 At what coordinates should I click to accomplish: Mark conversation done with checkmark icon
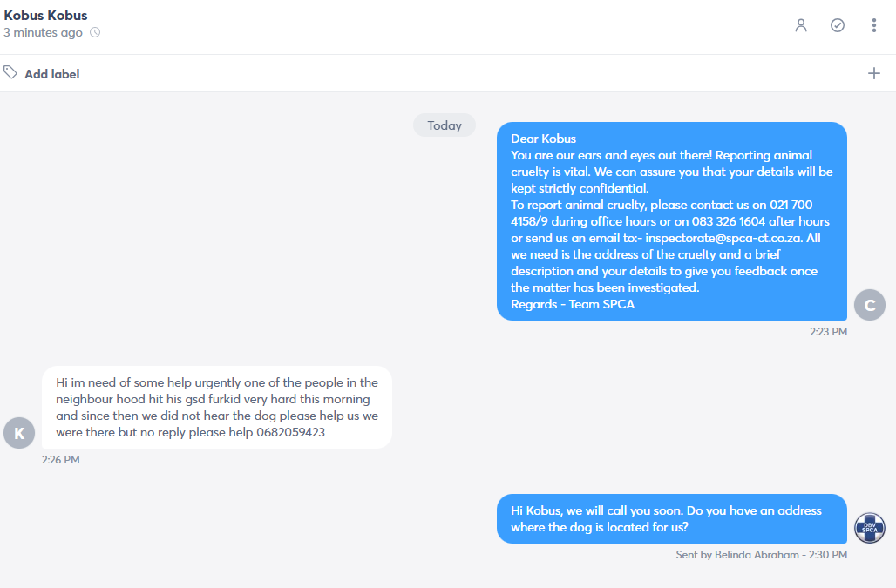coord(838,25)
